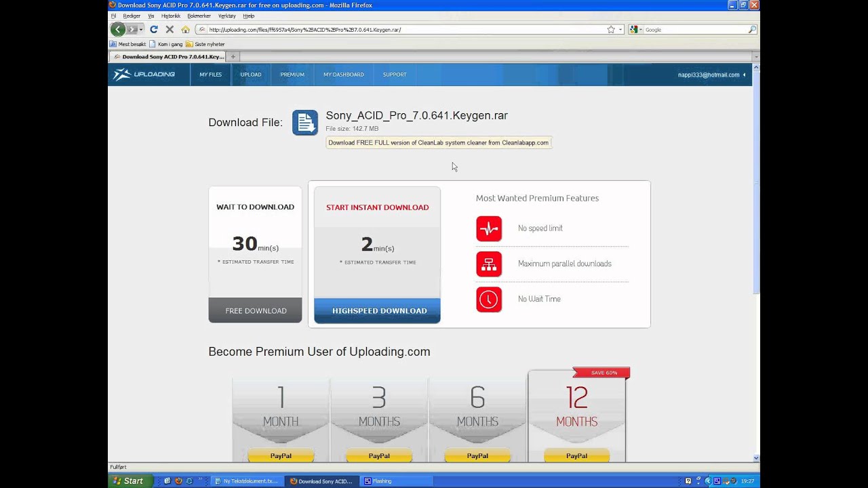
Task: Bookmark this page with the star icon
Action: tap(611, 29)
